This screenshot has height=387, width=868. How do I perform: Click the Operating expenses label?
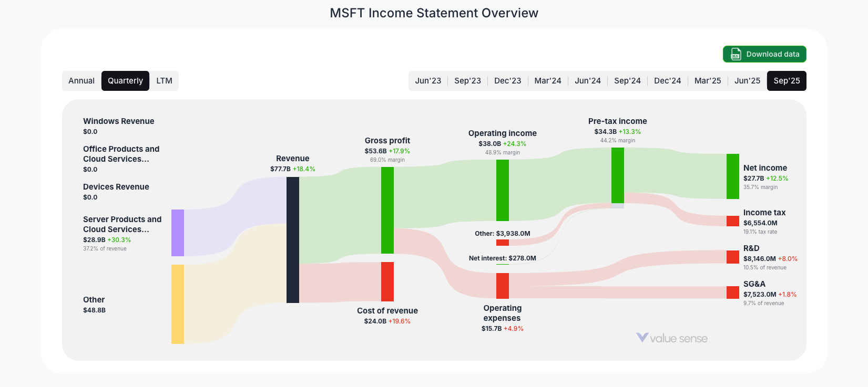point(503,313)
